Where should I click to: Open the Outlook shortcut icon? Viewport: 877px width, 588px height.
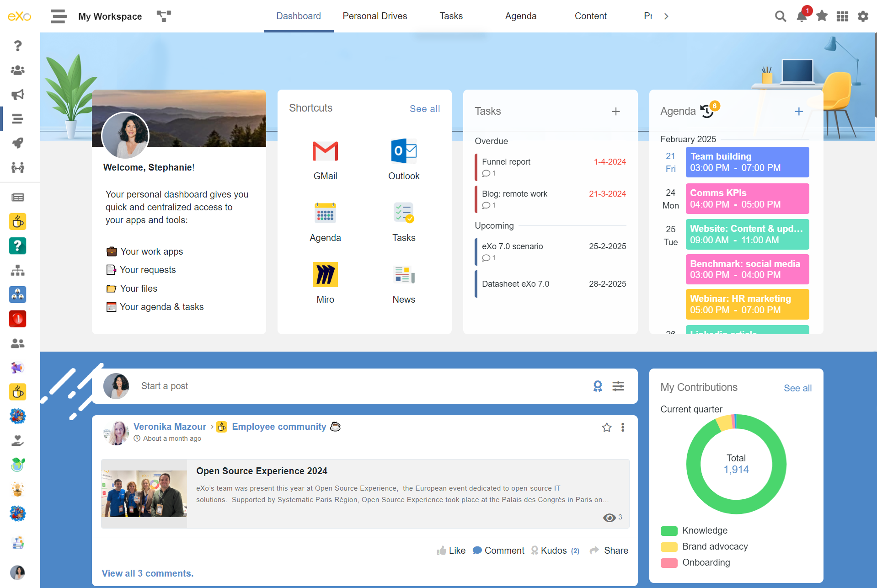coord(404,151)
